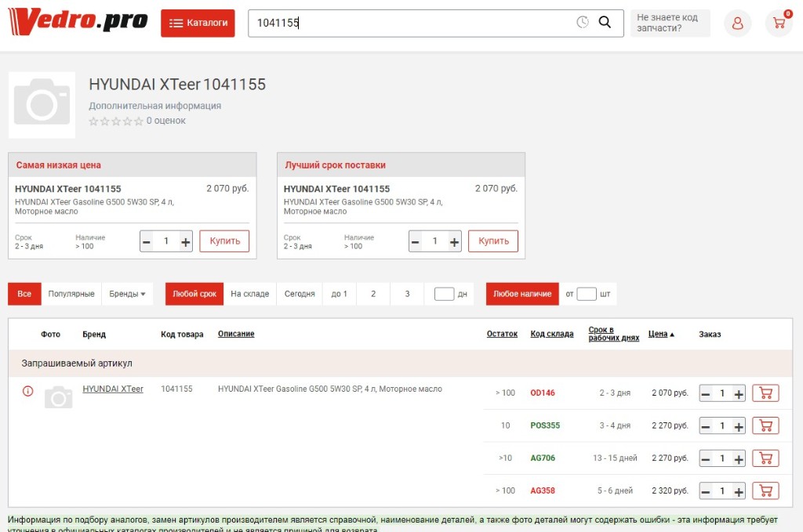Add AG706 offer to cart

[765, 459]
